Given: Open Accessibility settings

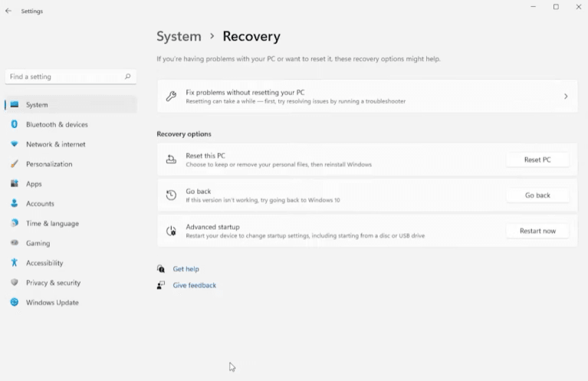Looking at the screenshot, I should tap(71, 263).
